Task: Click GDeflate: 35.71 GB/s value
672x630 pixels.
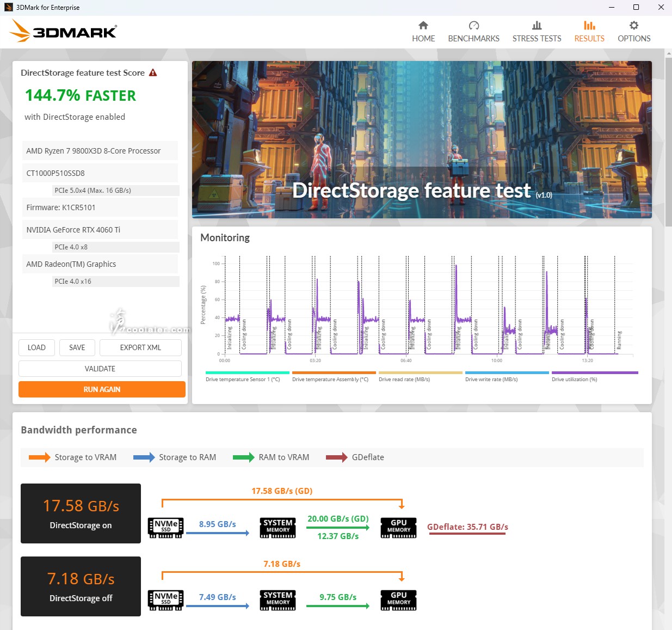Action: (x=467, y=527)
